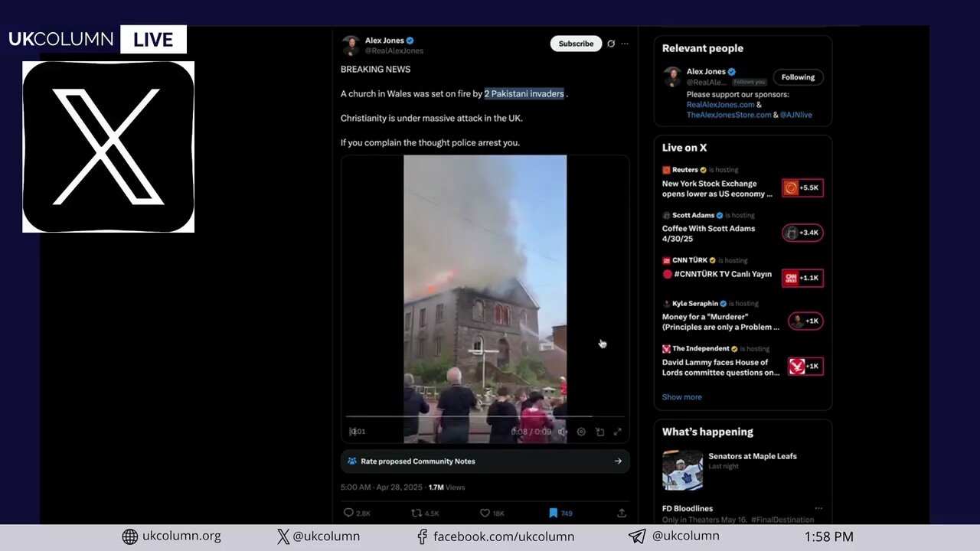The width and height of the screenshot is (980, 551).
Task: Open Senators at Maple Leafs trend
Action: tap(753, 456)
